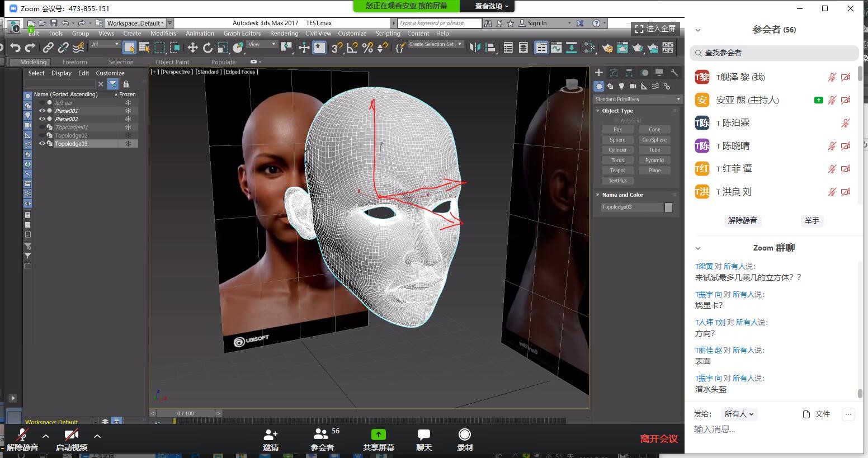Switch to the Object Paint ribbon tab
Viewport: 868px width, 458px height.
click(172, 62)
